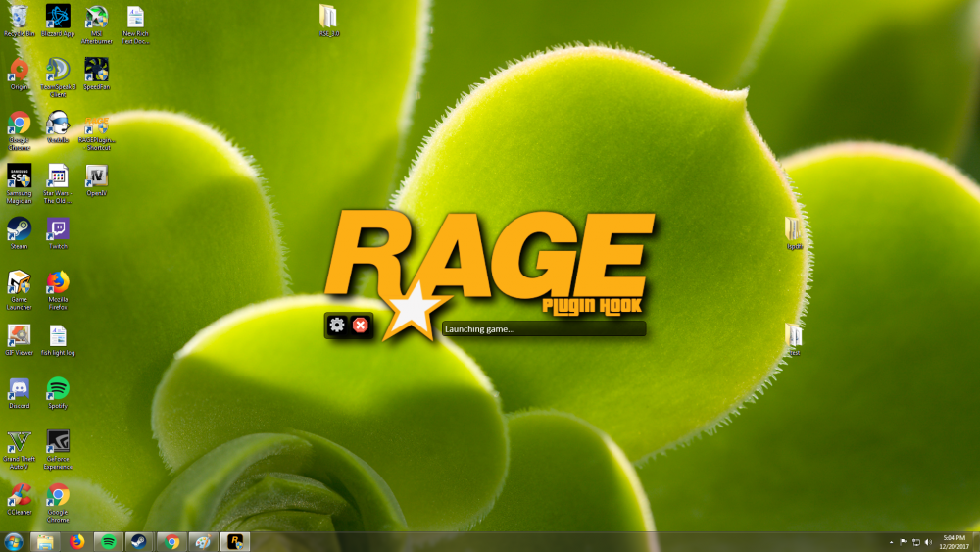The image size is (980, 552).
Task: Select Google Chrome shortcut beside CCleaner
Action: click(x=58, y=503)
